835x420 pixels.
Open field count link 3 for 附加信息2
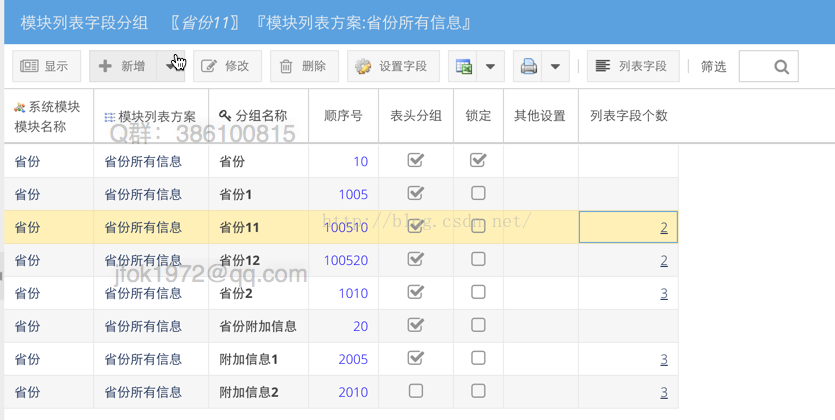(664, 393)
